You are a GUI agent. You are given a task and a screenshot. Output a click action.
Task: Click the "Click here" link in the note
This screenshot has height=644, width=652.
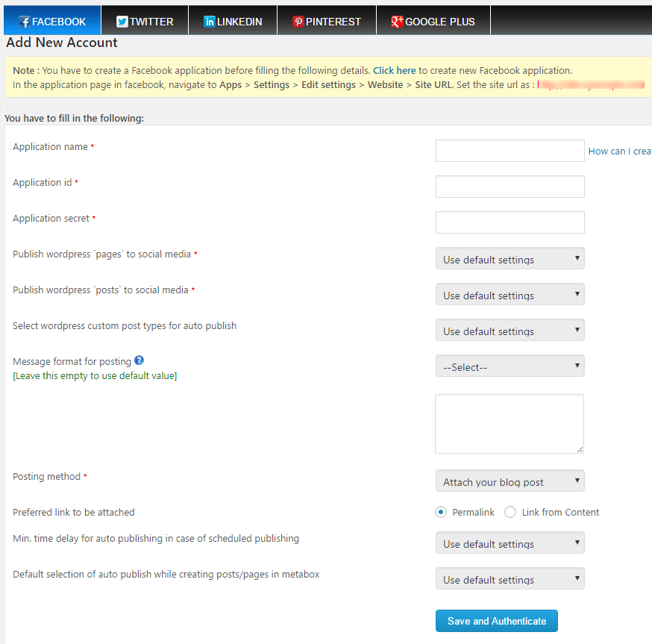click(394, 70)
